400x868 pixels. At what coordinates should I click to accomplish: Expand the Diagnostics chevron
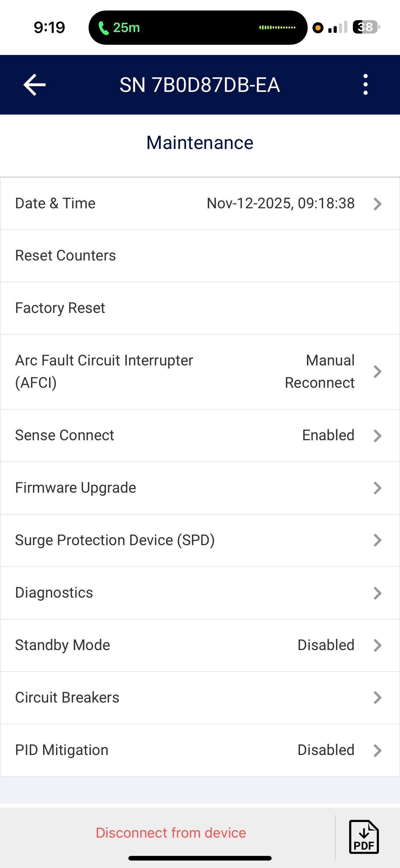click(377, 593)
